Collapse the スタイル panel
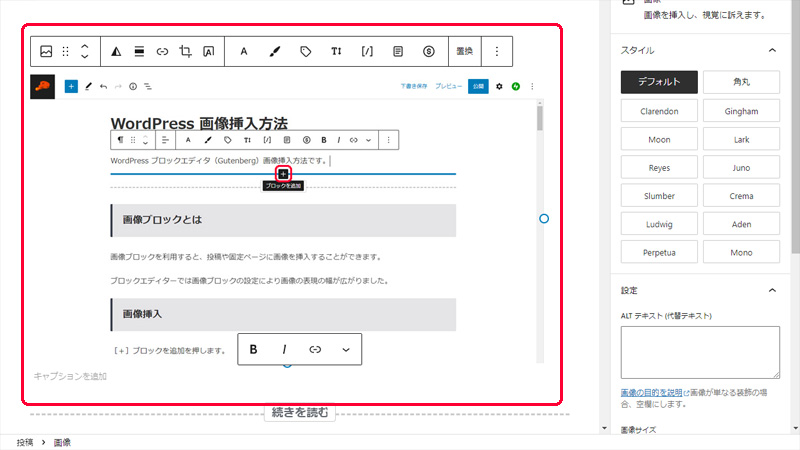800x450 pixels. pos(772,50)
